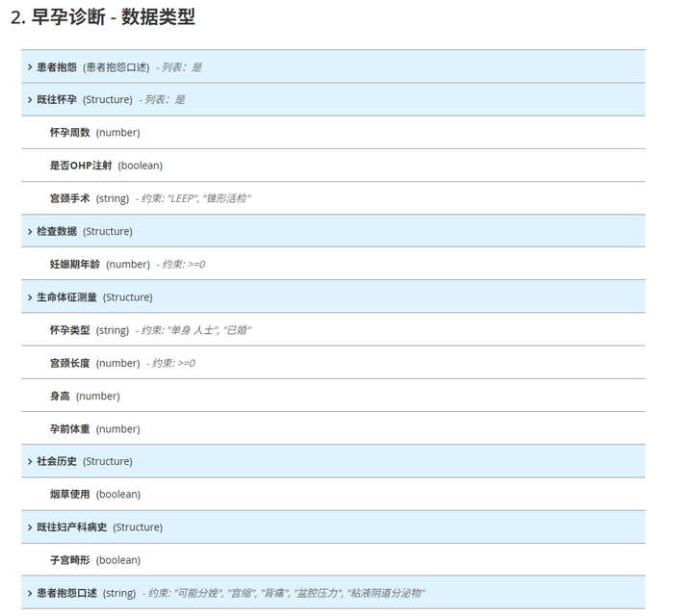Collapse the 生命体征测量 structure arrow
This screenshot has height=616, width=674.
(x=30, y=297)
